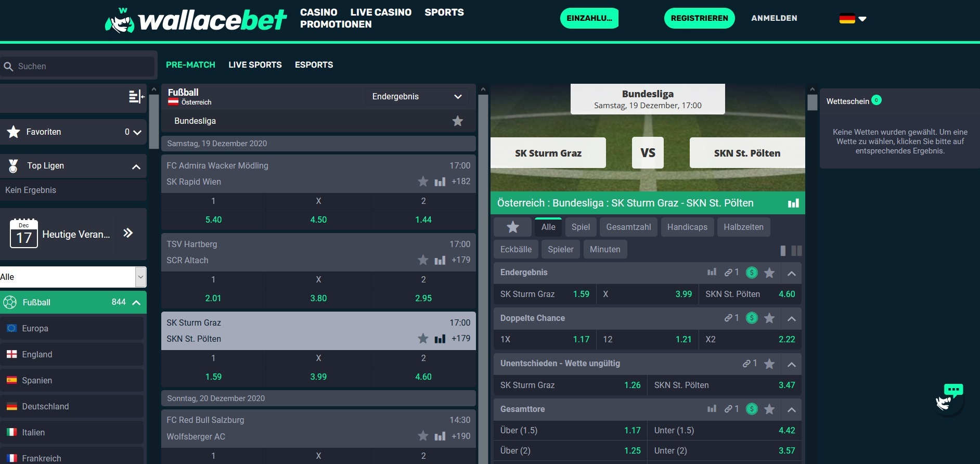Select Spanien in the football country list

pyautogui.click(x=72, y=380)
